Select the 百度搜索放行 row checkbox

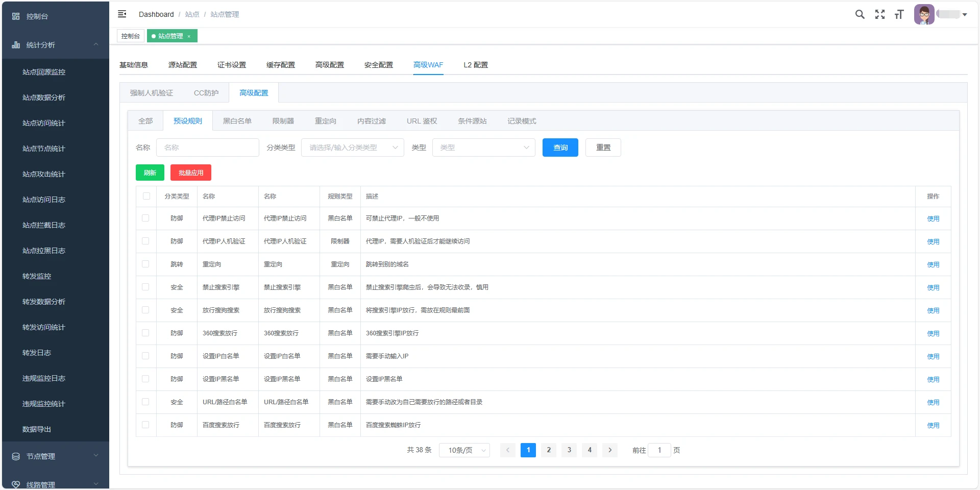(x=145, y=425)
